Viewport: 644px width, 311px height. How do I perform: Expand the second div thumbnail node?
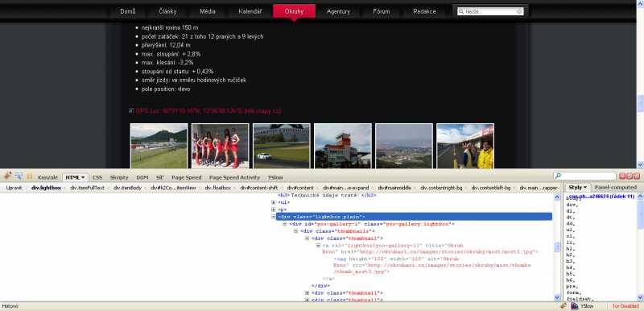click(x=307, y=293)
